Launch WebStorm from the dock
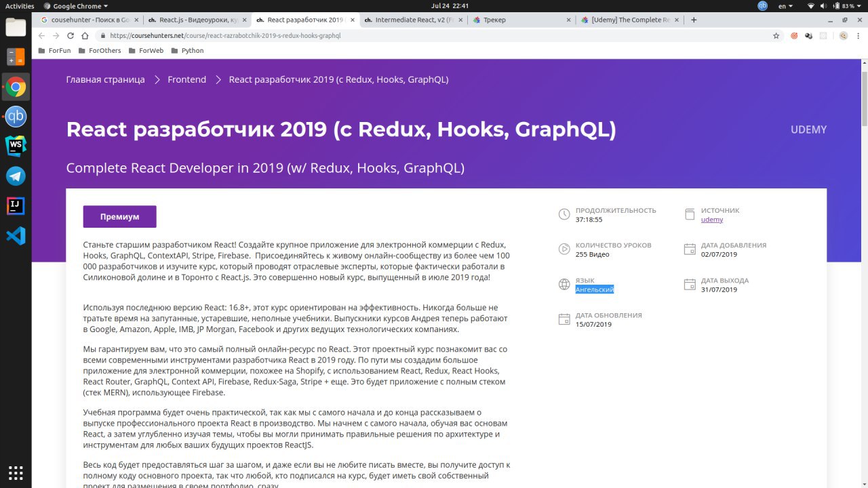The width and height of the screenshot is (868, 488). coord(16,146)
